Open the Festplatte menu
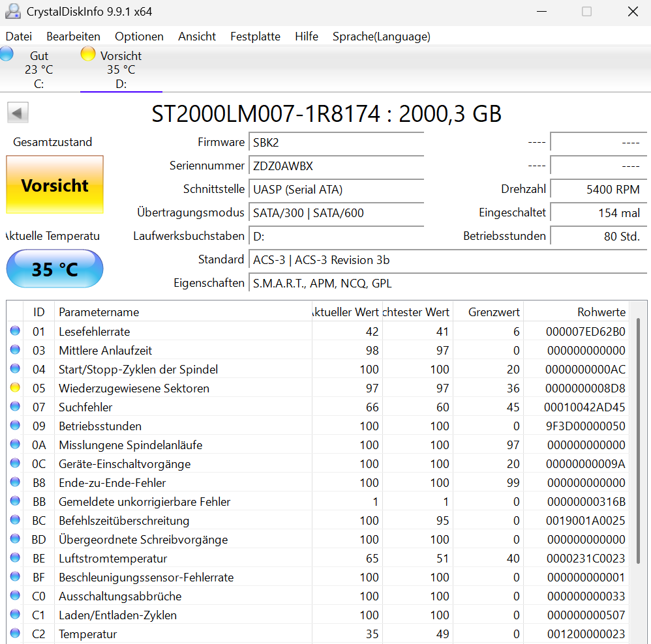The width and height of the screenshot is (651, 644). [x=255, y=37]
